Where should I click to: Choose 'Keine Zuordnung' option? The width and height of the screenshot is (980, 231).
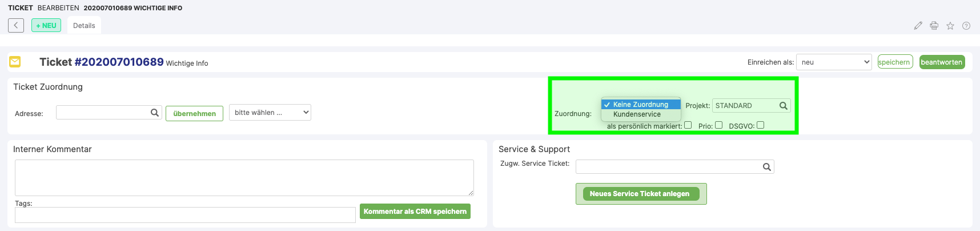640,105
